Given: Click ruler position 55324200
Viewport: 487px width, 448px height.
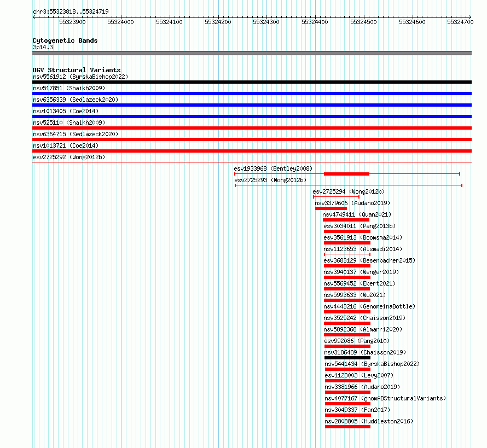Looking at the screenshot, I should pos(218,22).
